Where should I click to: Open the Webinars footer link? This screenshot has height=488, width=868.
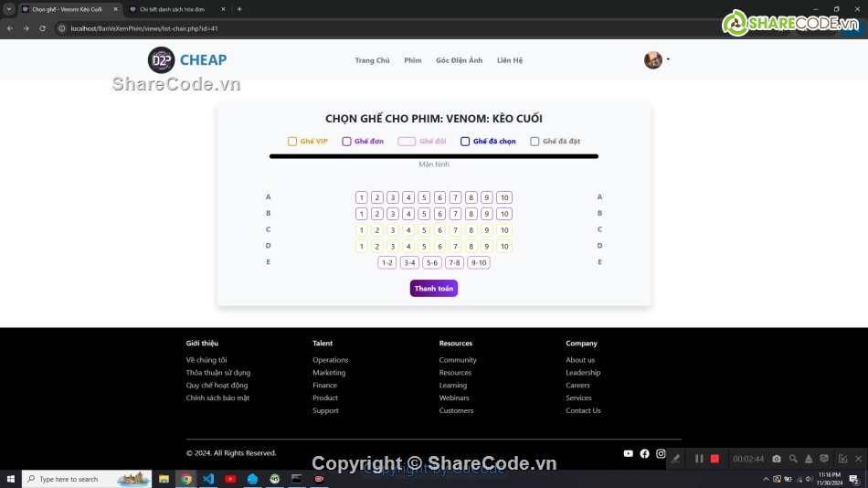click(454, 398)
